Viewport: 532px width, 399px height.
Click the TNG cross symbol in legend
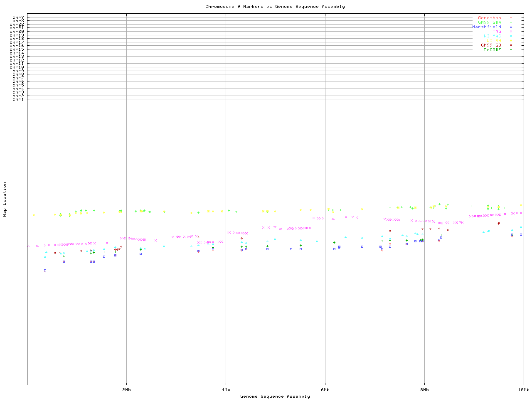pos(511,32)
